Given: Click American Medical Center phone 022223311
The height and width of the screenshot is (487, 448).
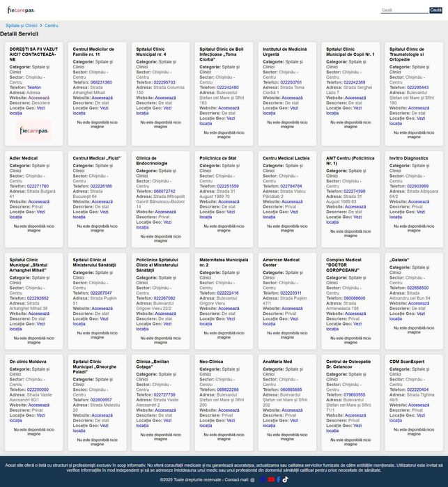Looking at the screenshot, I should click(291, 293).
